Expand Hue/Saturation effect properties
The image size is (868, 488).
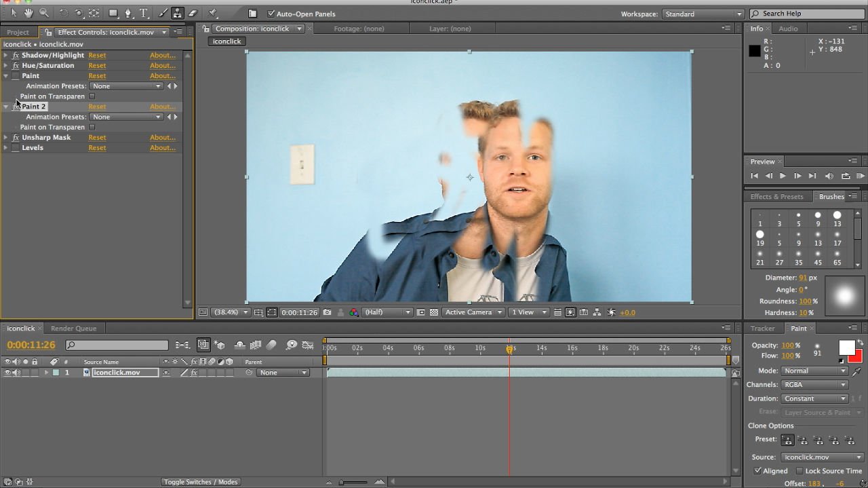click(6, 66)
